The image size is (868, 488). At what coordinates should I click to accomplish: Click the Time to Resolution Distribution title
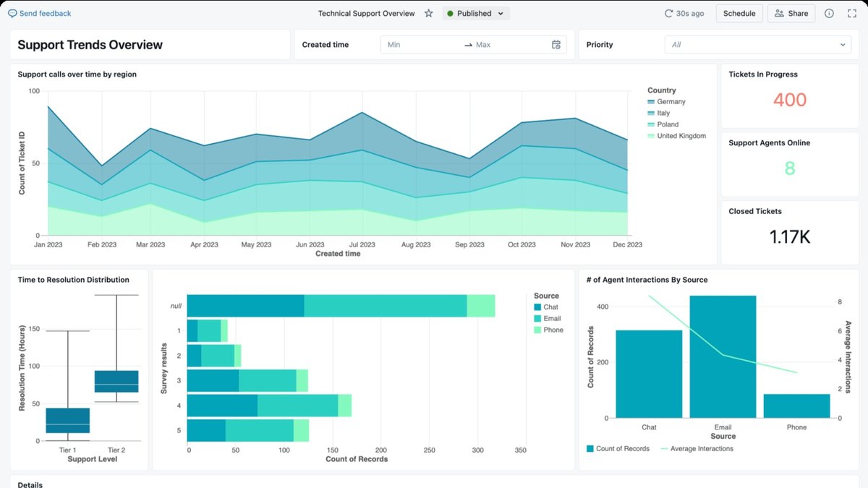click(73, 280)
